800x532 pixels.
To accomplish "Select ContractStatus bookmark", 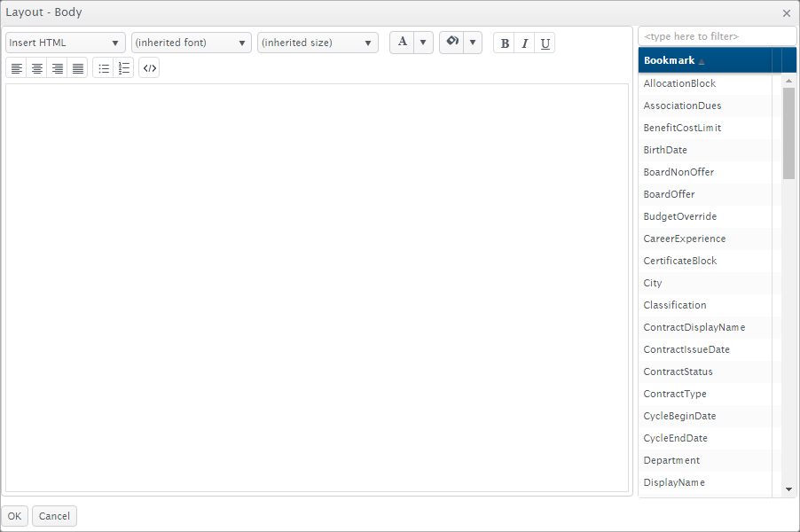I will coord(704,372).
